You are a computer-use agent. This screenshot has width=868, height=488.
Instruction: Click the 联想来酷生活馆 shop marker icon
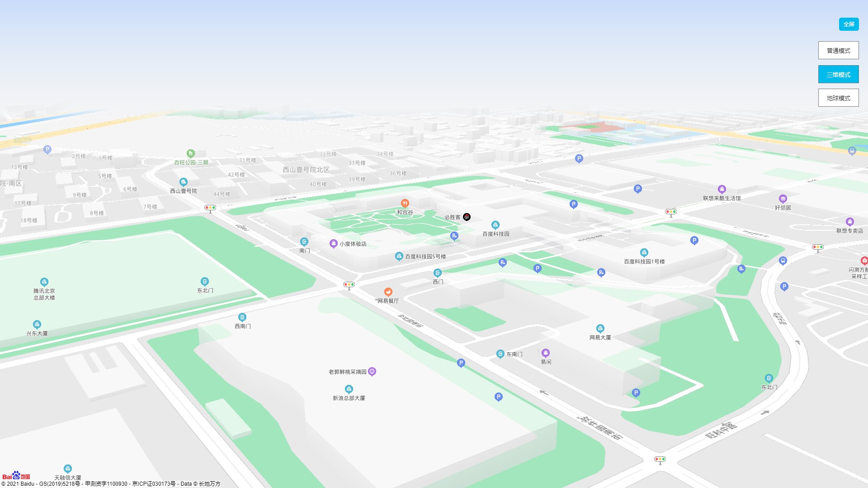pos(722,189)
